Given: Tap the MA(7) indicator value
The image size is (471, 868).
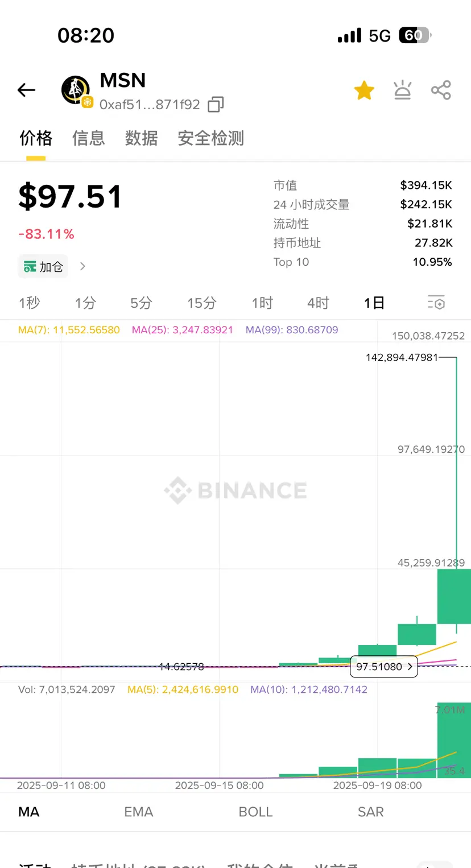Looking at the screenshot, I should tap(69, 330).
